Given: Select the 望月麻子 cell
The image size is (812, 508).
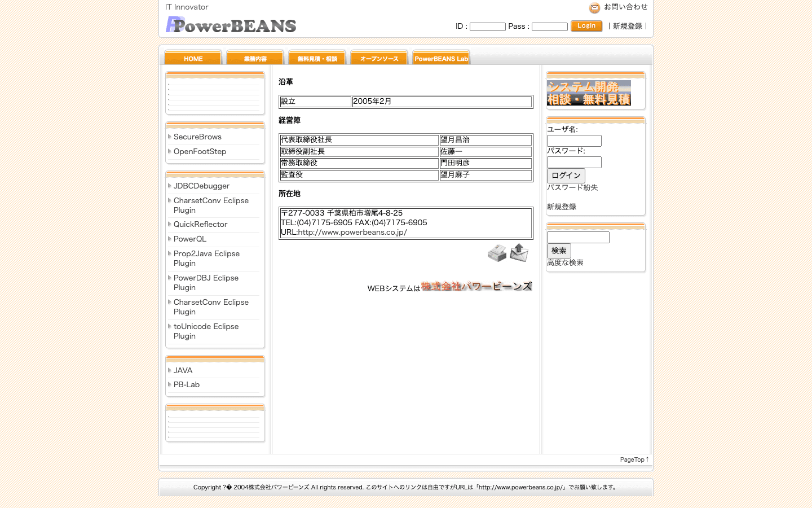Looking at the screenshot, I should point(486,175).
